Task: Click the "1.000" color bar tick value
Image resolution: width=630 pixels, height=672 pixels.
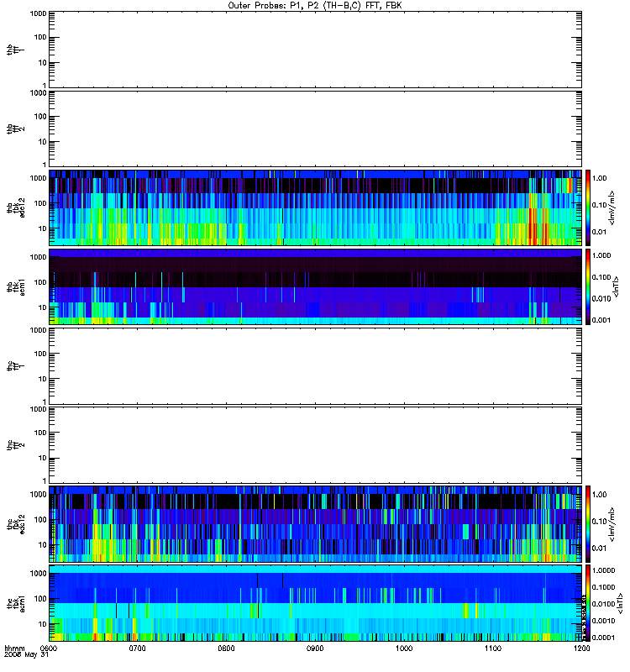Action: click(x=601, y=255)
